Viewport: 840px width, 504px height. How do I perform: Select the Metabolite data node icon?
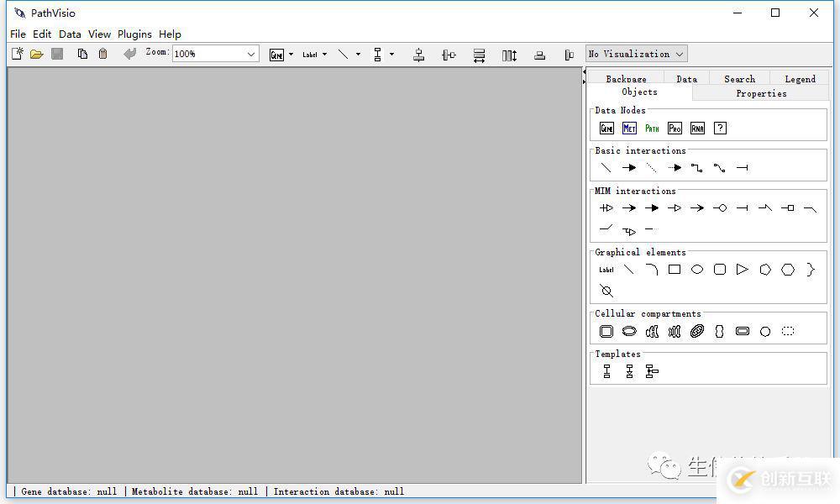click(x=629, y=129)
